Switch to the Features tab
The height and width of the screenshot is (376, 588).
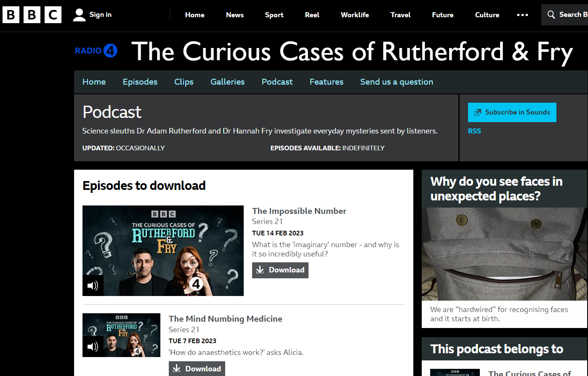327,82
